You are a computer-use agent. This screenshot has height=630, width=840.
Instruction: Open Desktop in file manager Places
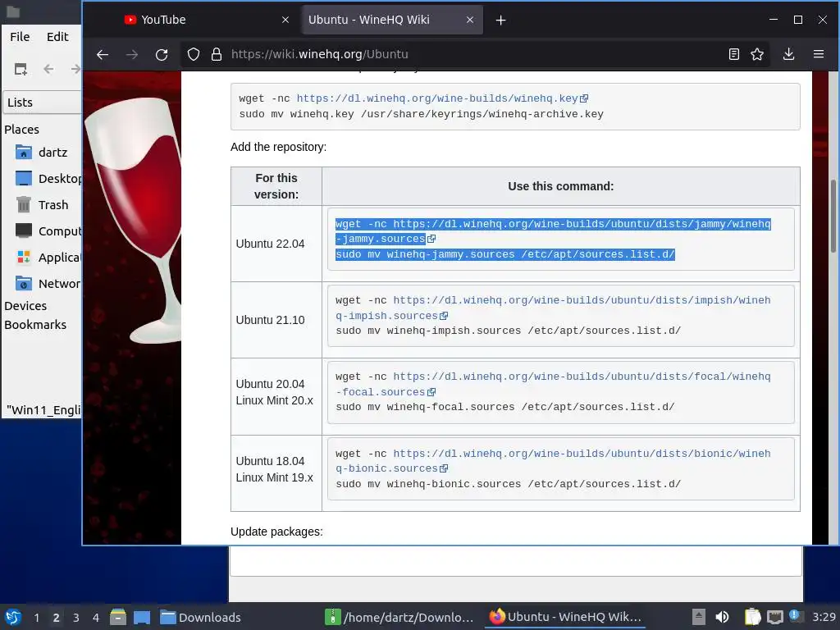pos(48,179)
